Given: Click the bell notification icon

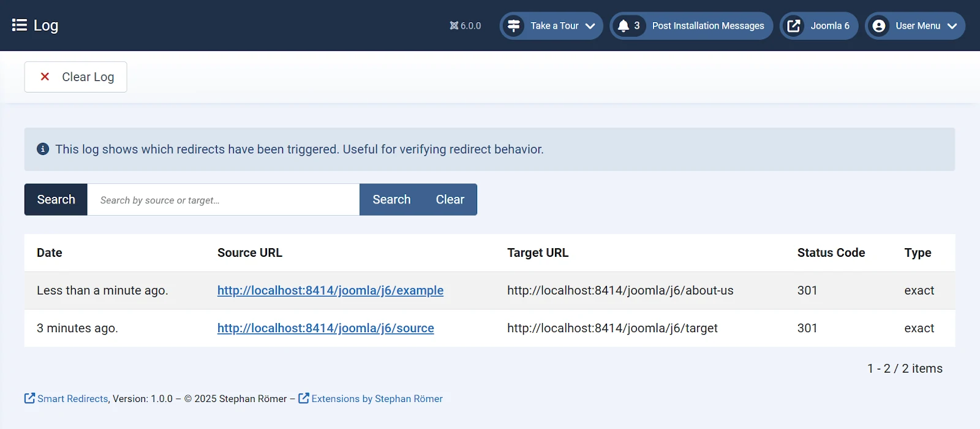Looking at the screenshot, I should point(624,26).
